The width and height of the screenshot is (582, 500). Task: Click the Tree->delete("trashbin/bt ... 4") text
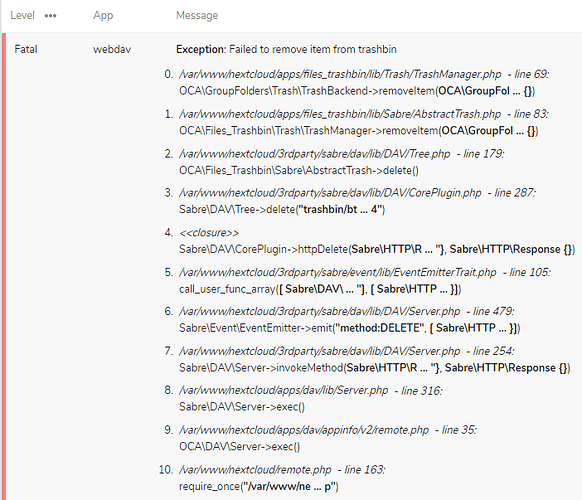[x=282, y=210]
